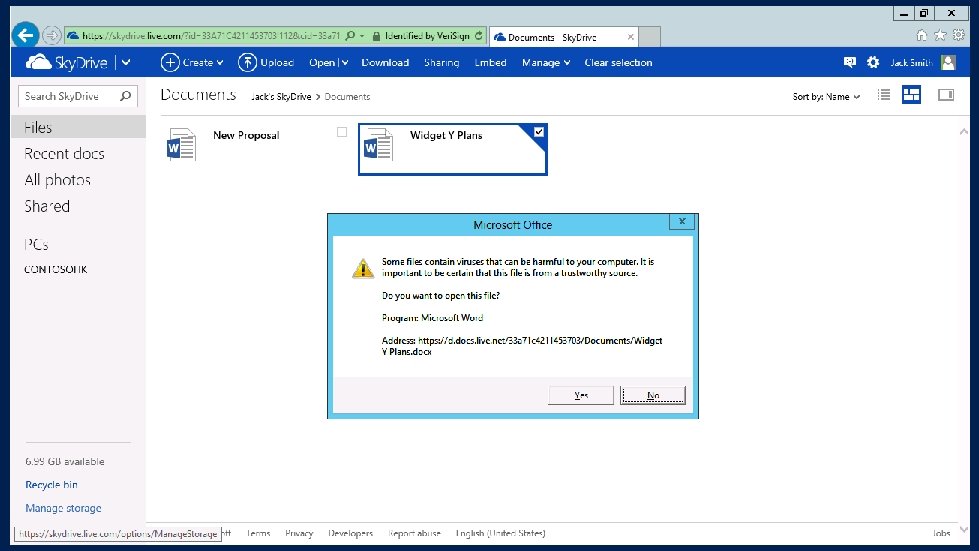Select the CONTOSOFIK PC
979x551 pixels.
coord(56,270)
